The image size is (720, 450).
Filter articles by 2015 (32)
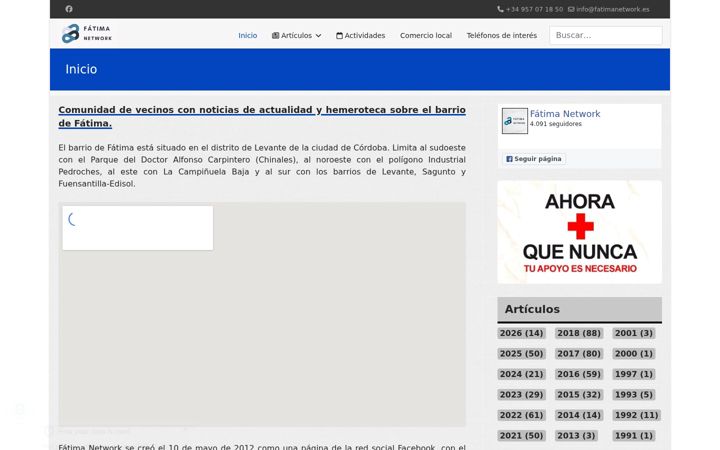click(x=579, y=395)
